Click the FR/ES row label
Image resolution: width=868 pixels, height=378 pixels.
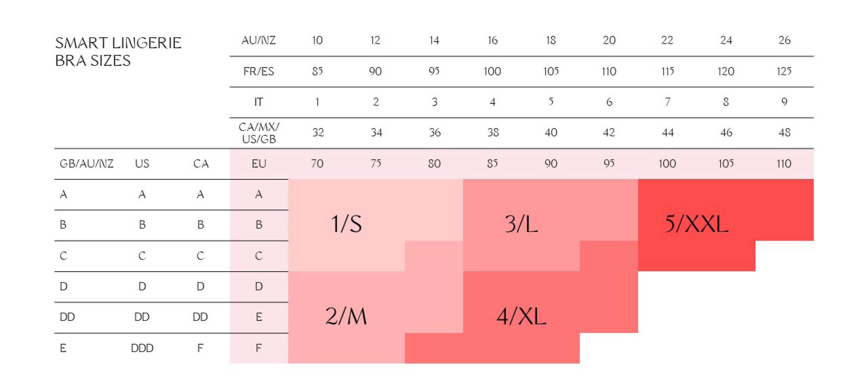coord(259,71)
